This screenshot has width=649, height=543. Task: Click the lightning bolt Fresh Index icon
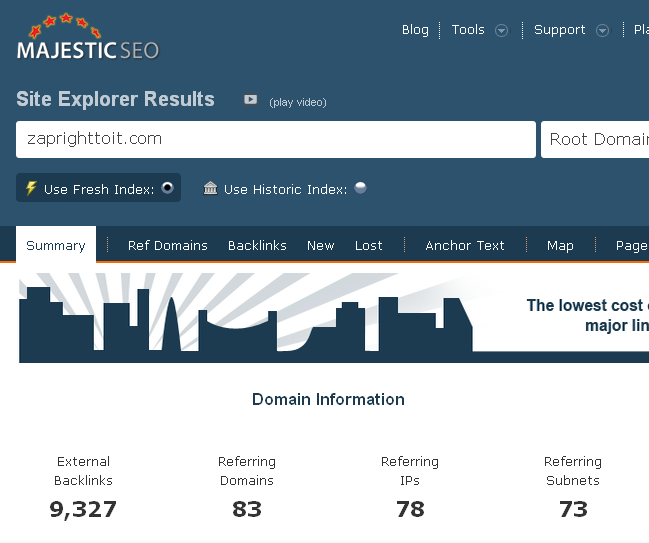point(31,188)
